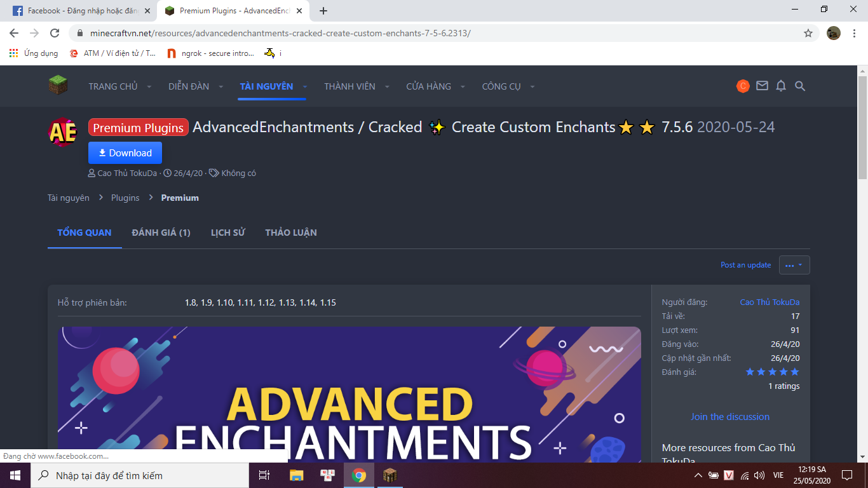Open the Chrome three-dot menu

tap(855, 33)
